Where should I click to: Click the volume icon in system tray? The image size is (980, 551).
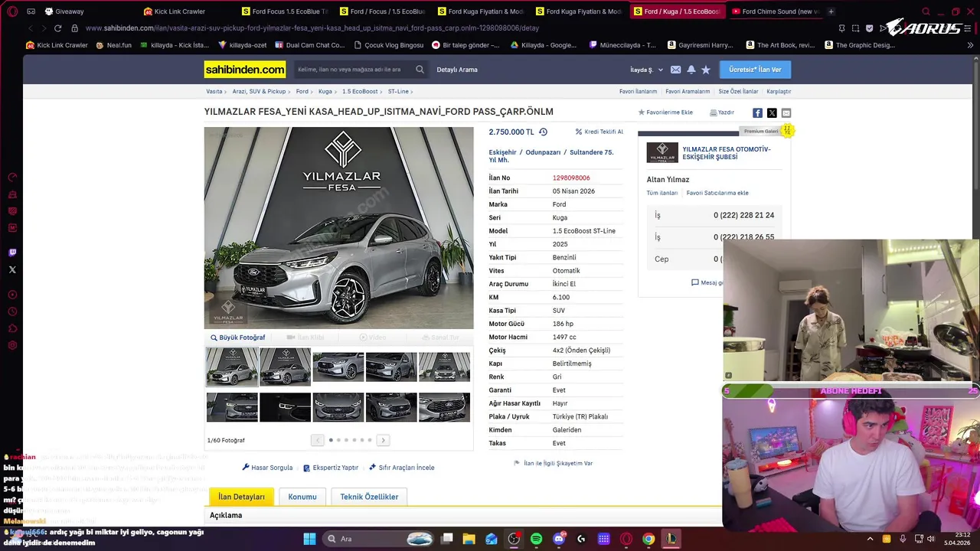pos(931,539)
